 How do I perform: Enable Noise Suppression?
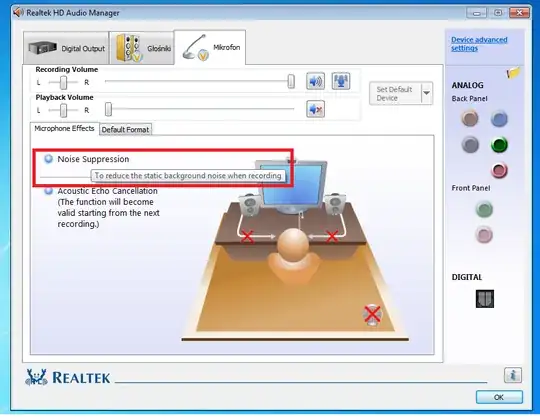pyautogui.click(x=49, y=159)
